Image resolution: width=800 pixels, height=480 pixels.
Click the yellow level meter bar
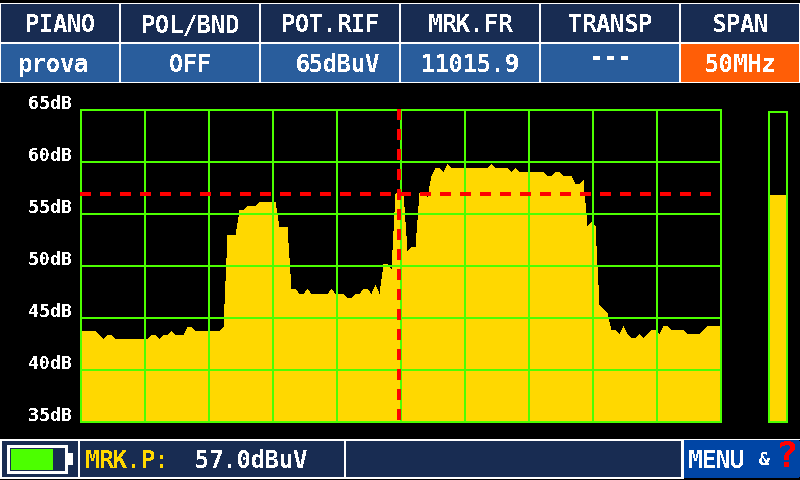pos(778,308)
